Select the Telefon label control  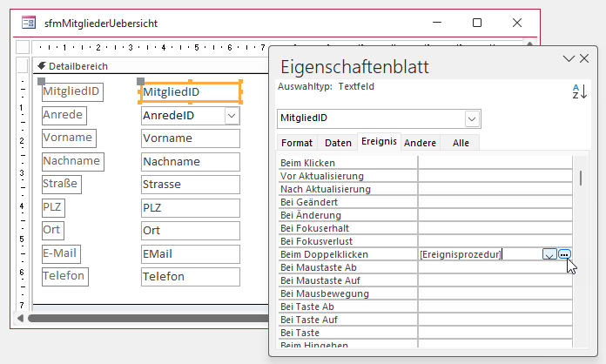click(65, 276)
